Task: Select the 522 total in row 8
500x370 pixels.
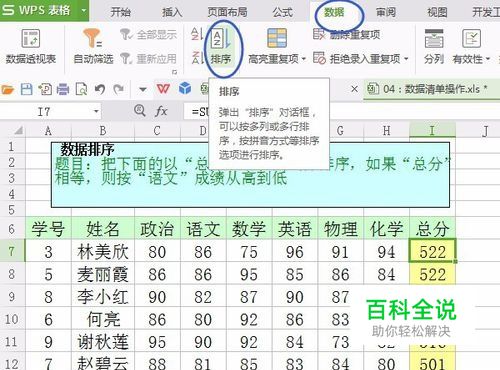Action: point(432,274)
